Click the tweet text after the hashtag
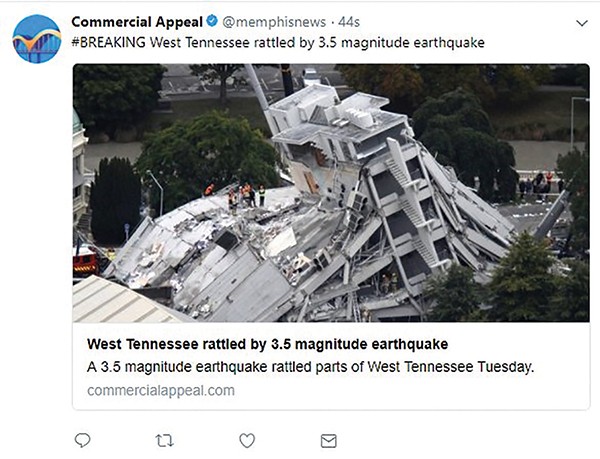600x459 pixels. coord(320,42)
